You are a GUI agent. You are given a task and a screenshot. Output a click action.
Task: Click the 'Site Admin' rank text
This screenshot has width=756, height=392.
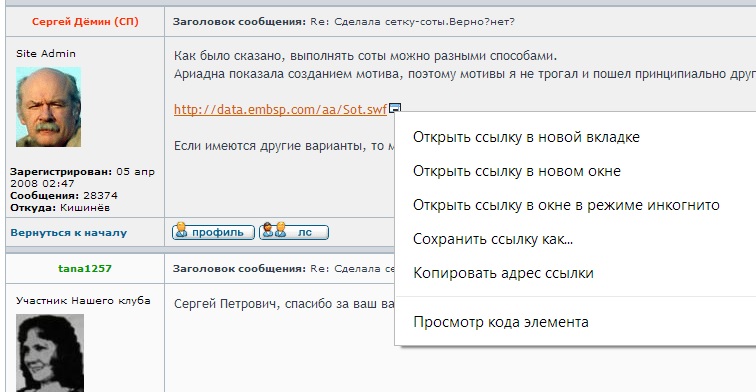(46, 54)
